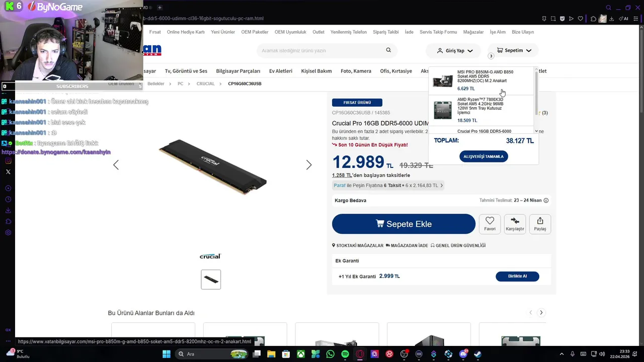Click the search magnifier icon in site search bar
Viewport: 644px width, 362px height.
pyautogui.click(x=388, y=50)
